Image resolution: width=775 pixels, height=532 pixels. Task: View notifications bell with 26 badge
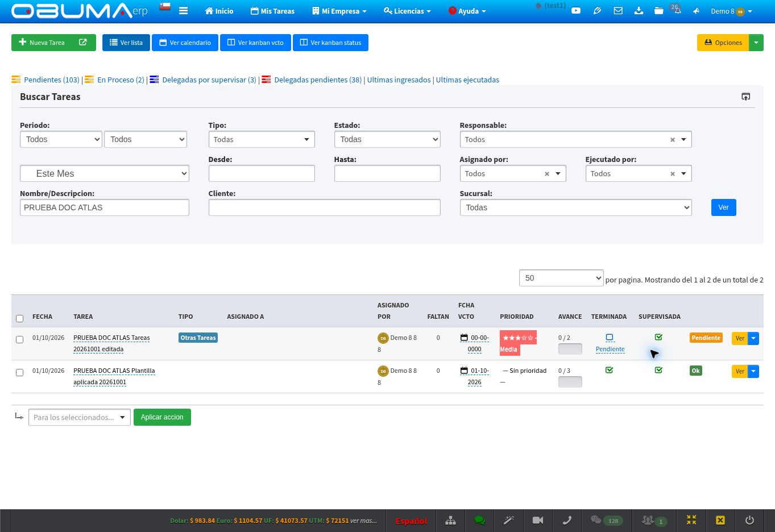point(677,10)
